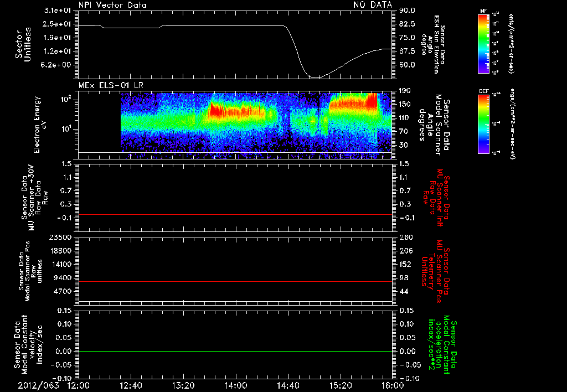Image resolution: width=567 pixels, height=392 pixels.
Task: Select the 'Model Scanner Pos Raw unitless' label
Action: click(x=30, y=271)
